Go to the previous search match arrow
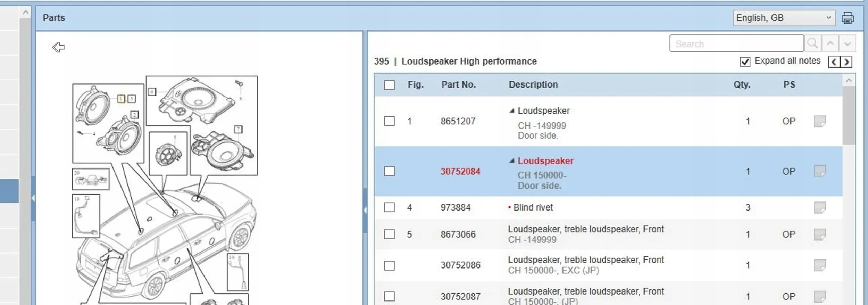The height and width of the screenshot is (305, 868). click(x=830, y=43)
